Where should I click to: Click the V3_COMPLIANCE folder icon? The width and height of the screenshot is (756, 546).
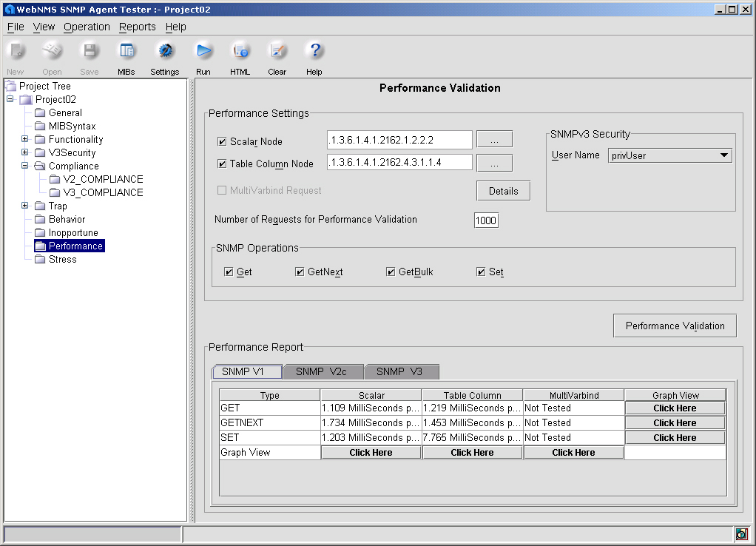click(x=55, y=193)
